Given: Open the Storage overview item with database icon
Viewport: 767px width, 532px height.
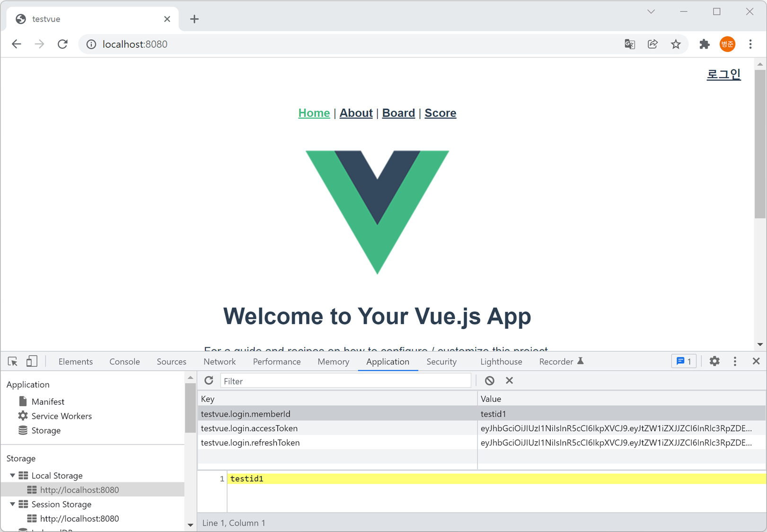Looking at the screenshot, I should (x=46, y=430).
